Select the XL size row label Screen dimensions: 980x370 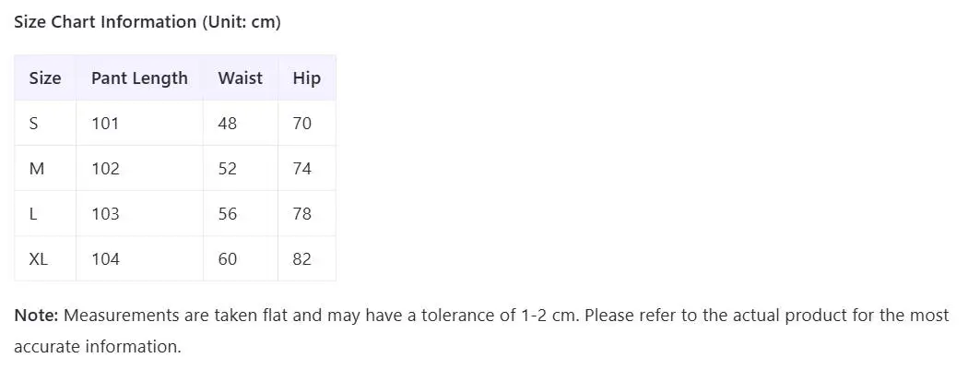point(39,259)
